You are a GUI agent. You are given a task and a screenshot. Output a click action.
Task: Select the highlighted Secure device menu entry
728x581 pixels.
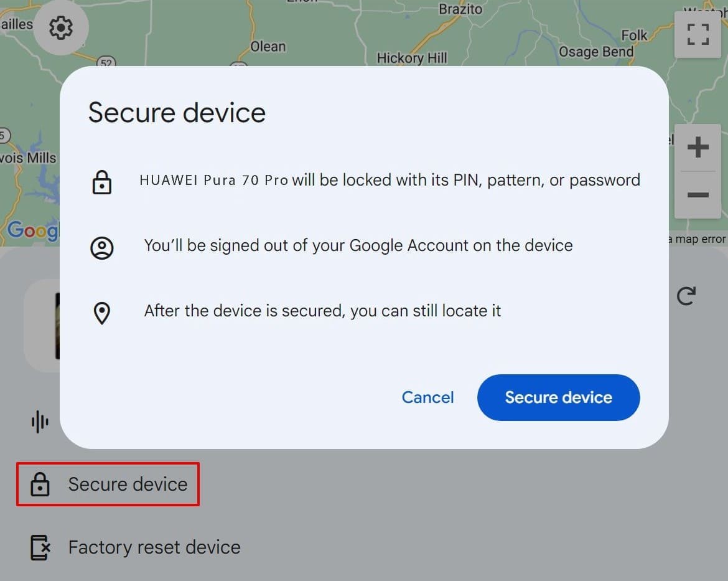point(128,484)
